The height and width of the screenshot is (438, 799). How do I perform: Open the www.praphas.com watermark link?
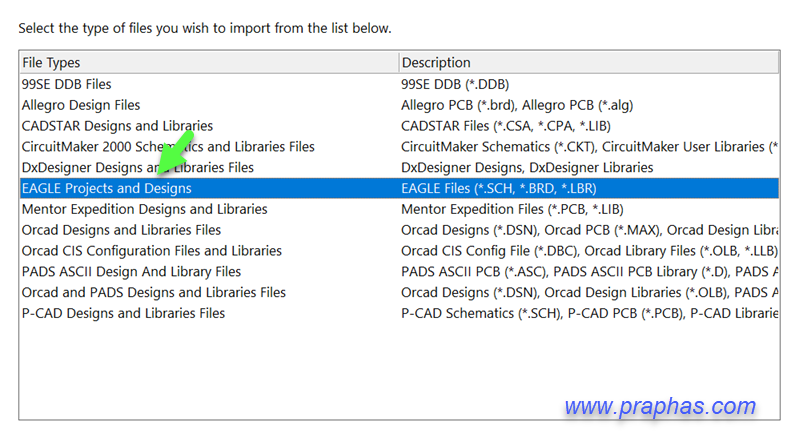point(659,407)
